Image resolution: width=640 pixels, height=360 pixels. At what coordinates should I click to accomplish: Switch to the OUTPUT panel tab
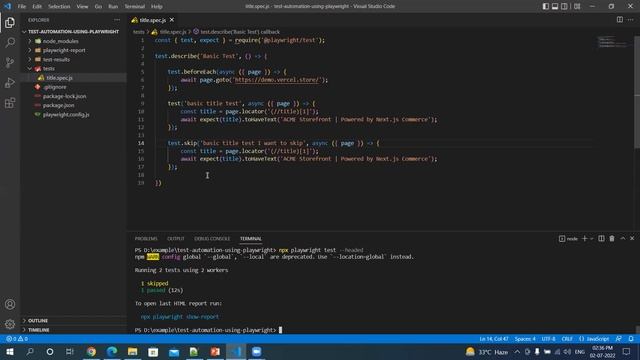[x=176, y=238]
